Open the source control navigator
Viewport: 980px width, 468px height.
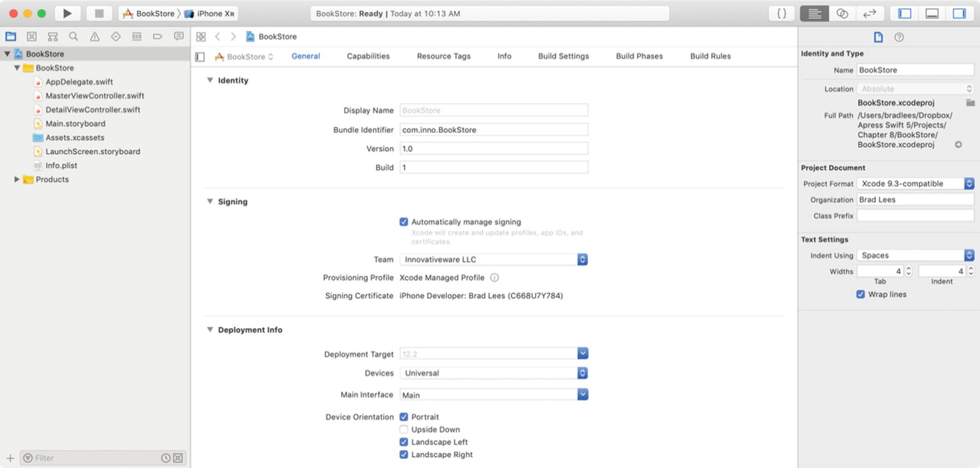click(x=32, y=36)
